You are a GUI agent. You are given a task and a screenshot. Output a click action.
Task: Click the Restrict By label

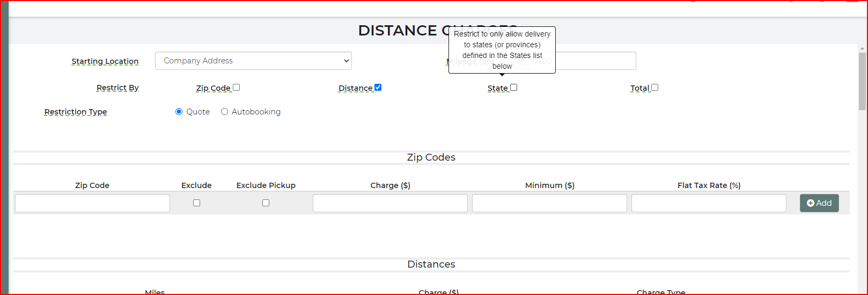coord(117,88)
